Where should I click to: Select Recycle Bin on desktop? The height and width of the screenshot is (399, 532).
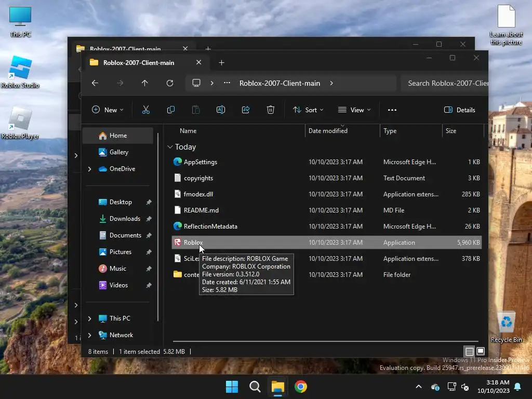(x=506, y=327)
